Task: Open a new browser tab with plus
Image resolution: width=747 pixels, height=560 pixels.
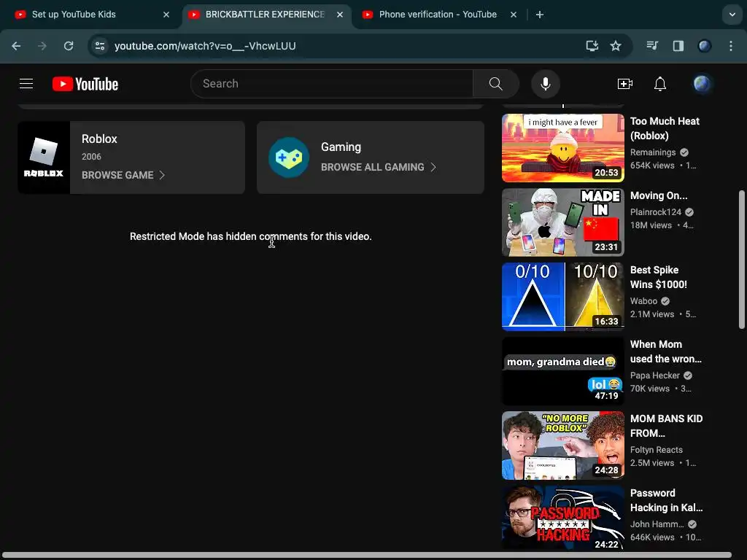Action: coord(540,15)
